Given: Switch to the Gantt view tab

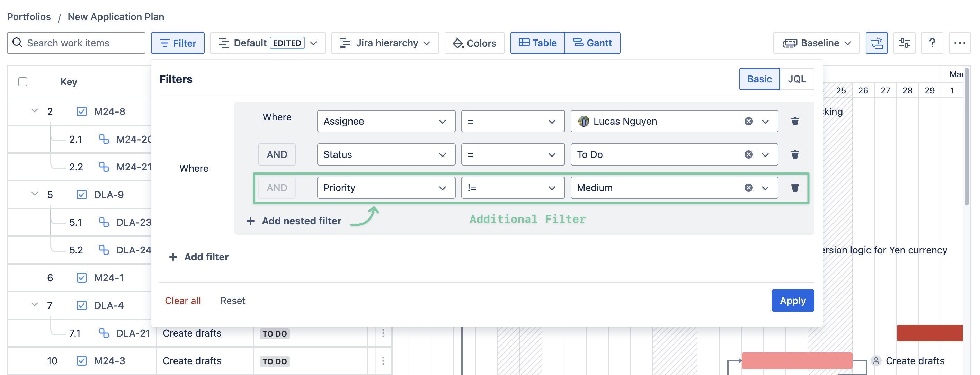Looking at the screenshot, I should (x=593, y=43).
